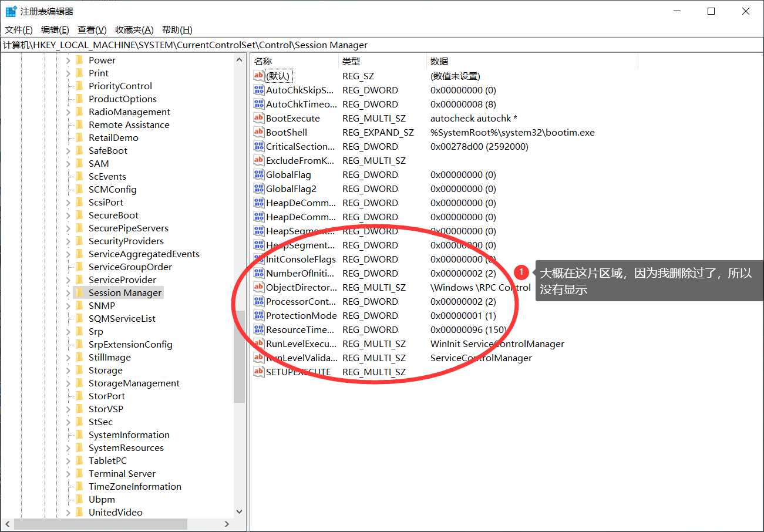Expand the UnitedVideo key

click(68, 512)
